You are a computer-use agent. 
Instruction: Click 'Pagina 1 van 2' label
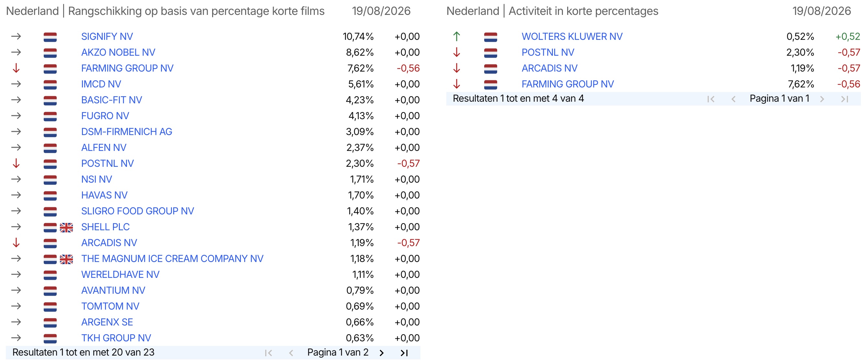point(338,353)
